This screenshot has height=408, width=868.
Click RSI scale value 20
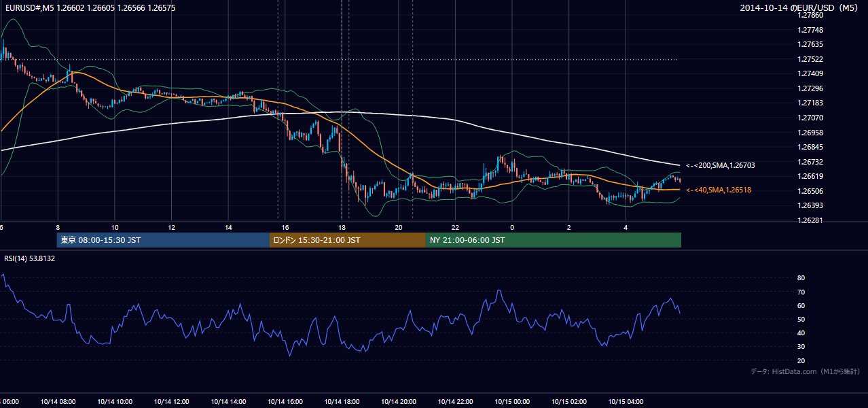point(801,360)
